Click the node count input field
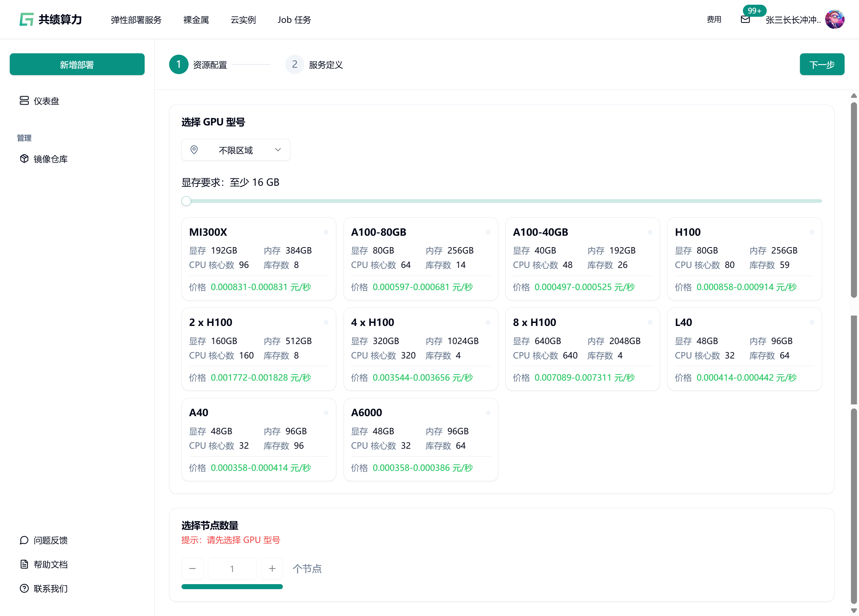Screen dimensions: 859x616 [x=232, y=568]
